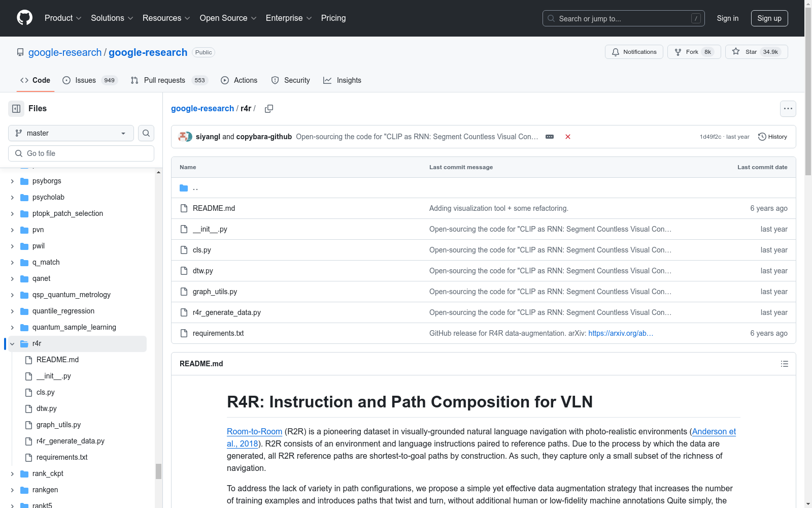812x508 pixels.
Task: Click the Notifications bell button
Action: coord(634,52)
